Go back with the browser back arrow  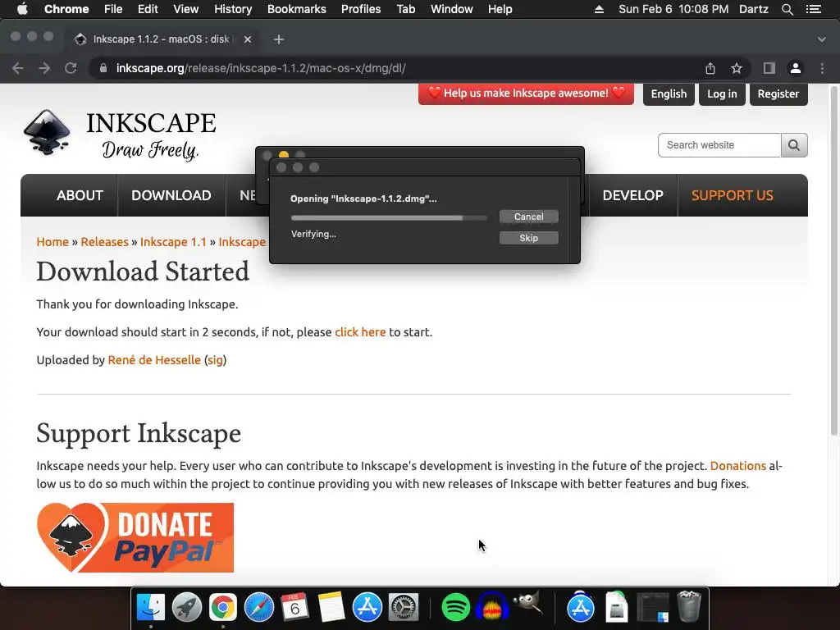pyautogui.click(x=18, y=68)
